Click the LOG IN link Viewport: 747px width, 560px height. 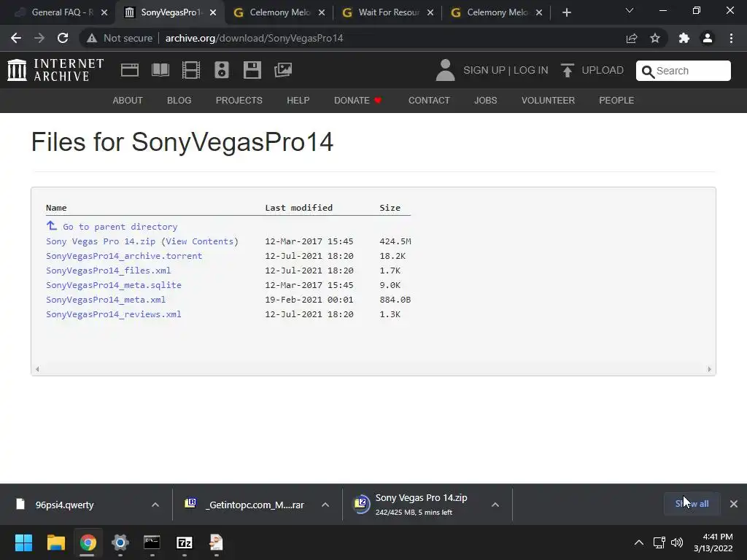531,70
